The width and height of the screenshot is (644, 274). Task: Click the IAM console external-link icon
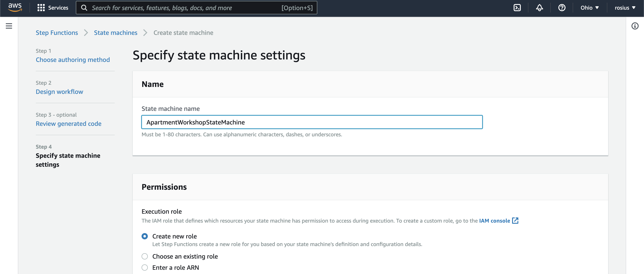click(515, 221)
